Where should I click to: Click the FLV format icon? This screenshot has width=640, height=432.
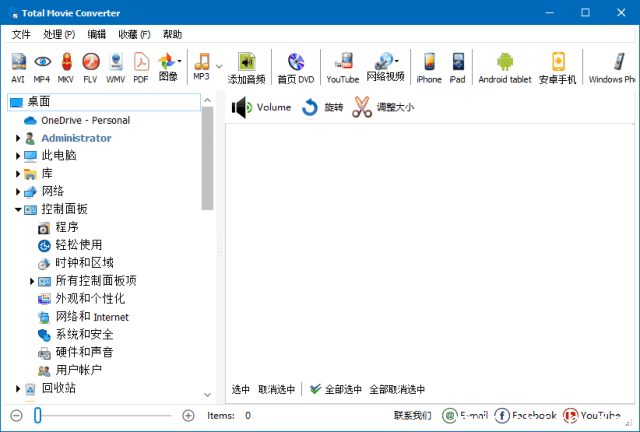pos(91,68)
